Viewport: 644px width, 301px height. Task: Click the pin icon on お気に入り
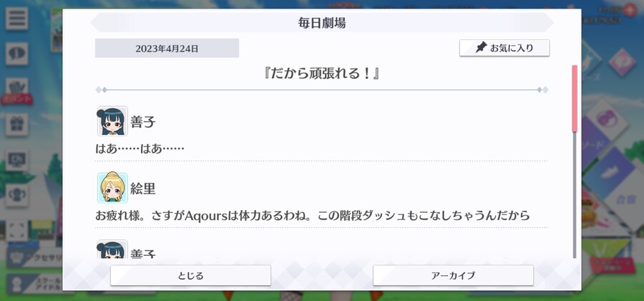pos(481,48)
